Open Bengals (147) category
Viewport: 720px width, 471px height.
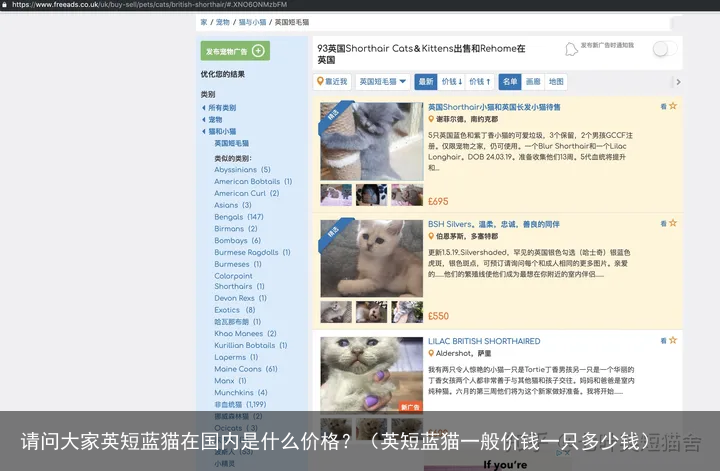[239, 217]
